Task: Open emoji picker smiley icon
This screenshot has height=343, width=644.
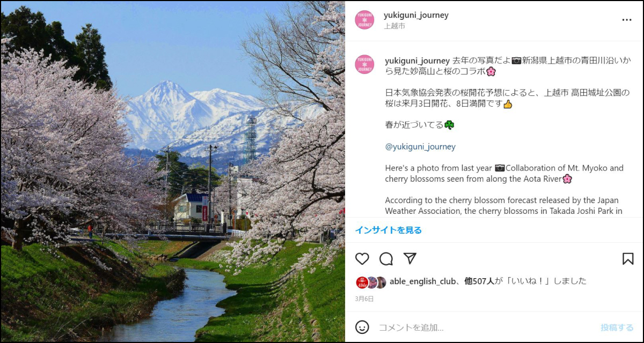Action: pyautogui.click(x=362, y=327)
